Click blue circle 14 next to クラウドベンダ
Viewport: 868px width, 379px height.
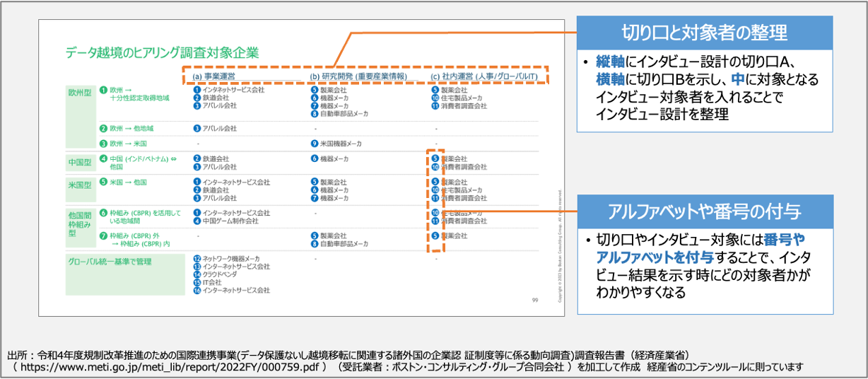click(x=197, y=274)
